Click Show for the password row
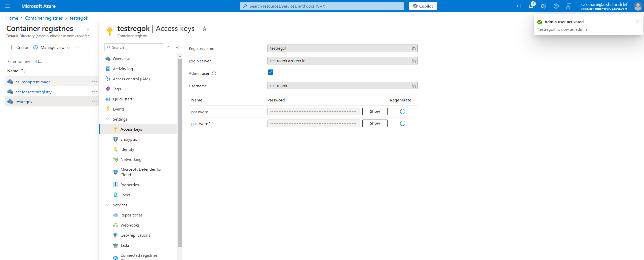 click(375, 112)
